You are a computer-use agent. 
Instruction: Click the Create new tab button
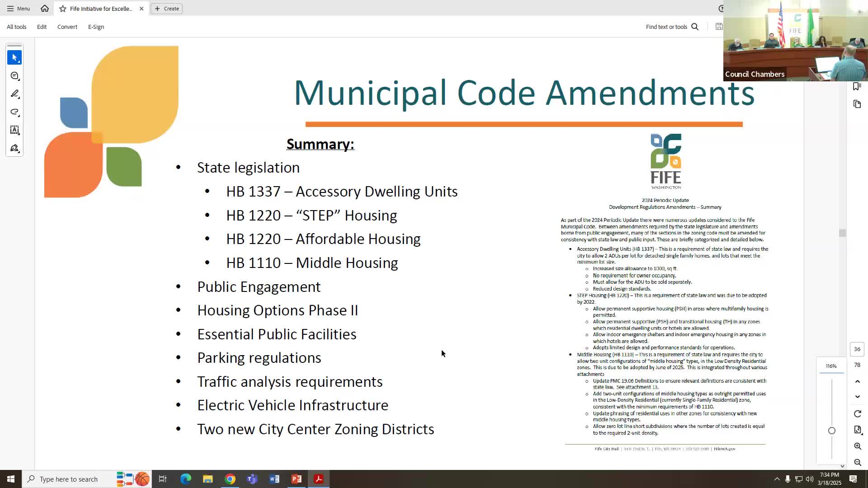pyautogui.click(x=167, y=9)
